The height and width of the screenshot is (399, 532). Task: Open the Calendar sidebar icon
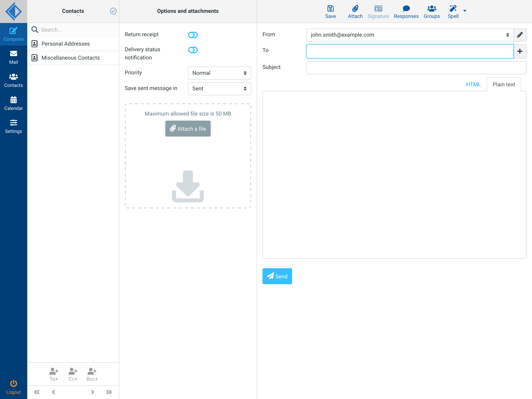13,100
